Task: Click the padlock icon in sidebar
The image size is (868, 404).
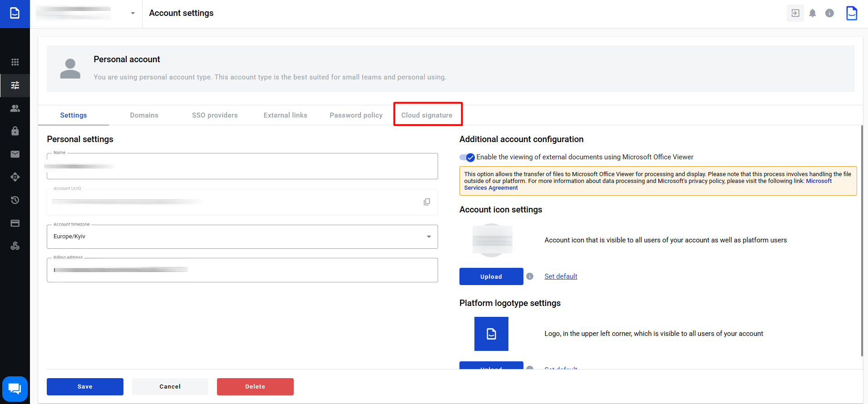Action: pos(15,131)
